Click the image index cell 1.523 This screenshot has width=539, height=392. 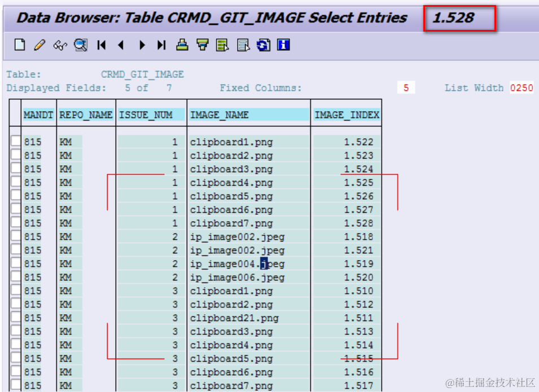point(347,156)
